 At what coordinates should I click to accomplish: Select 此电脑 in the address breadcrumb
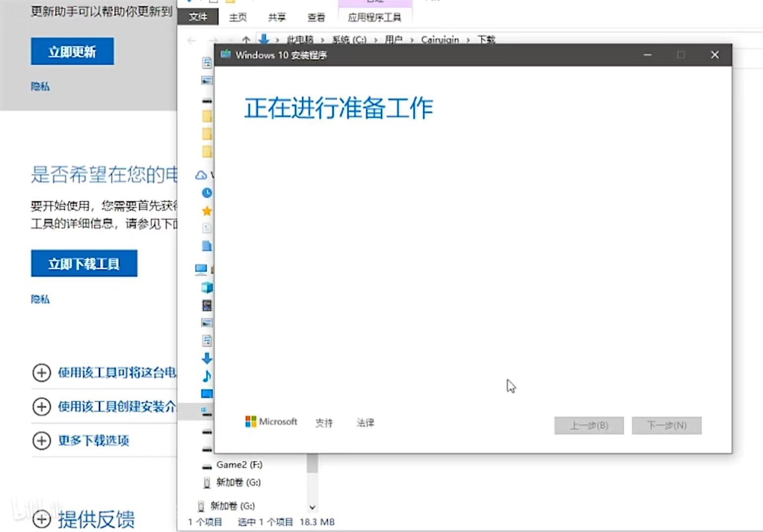click(x=300, y=39)
